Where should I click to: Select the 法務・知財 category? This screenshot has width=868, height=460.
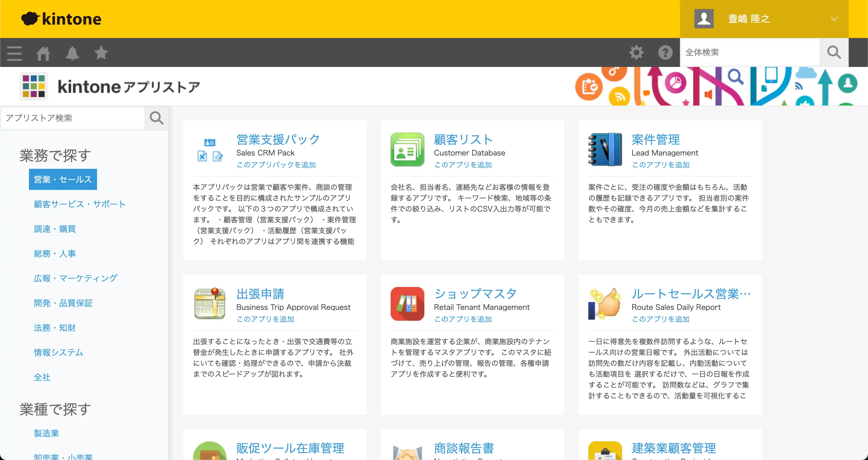pyautogui.click(x=55, y=328)
